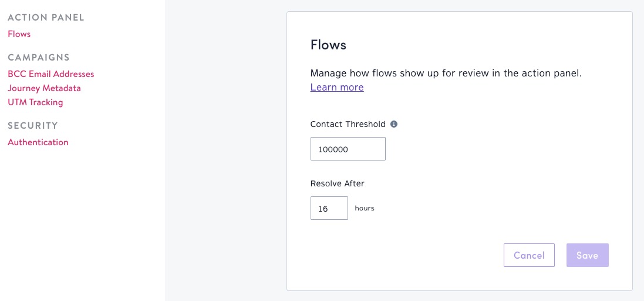
Task: Click the Resolve After hours field
Action: point(329,208)
